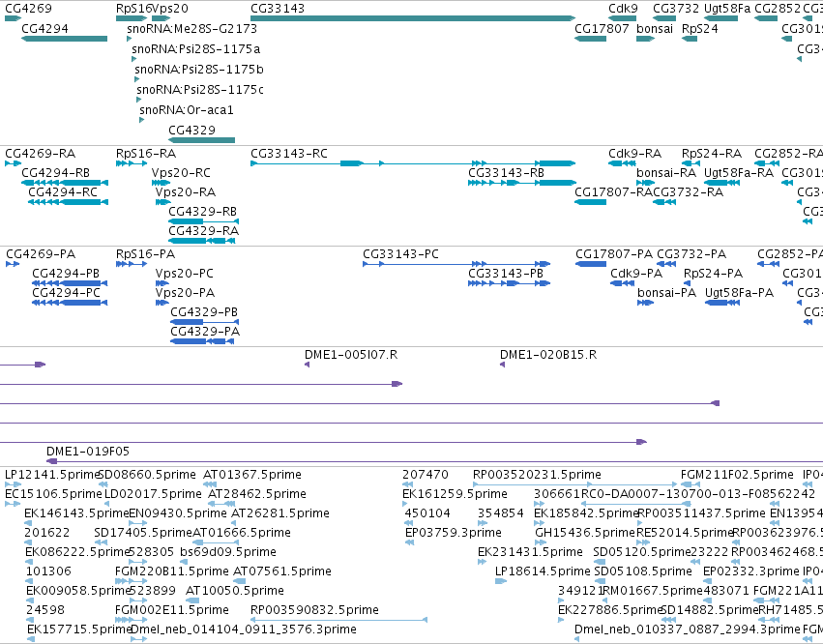Select the CG4329-RB transcript label
This screenshot has height=644, width=823.
[x=202, y=212]
